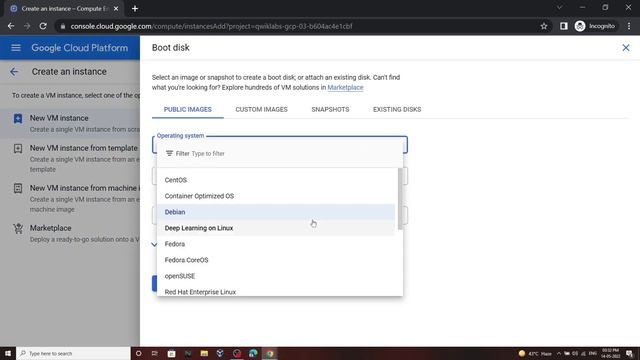Open the taskbar clock and date
The height and width of the screenshot is (360, 640).
pyautogui.click(x=610, y=353)
